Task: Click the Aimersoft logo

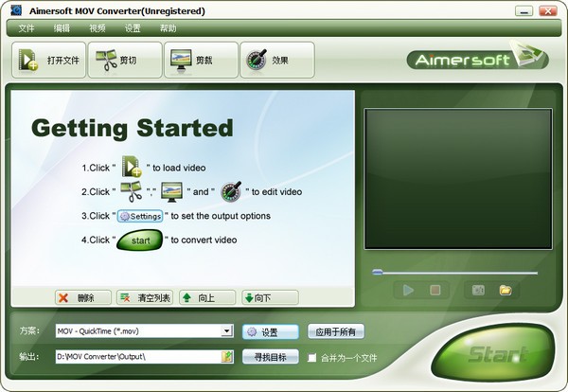Action: click(477, 58)
